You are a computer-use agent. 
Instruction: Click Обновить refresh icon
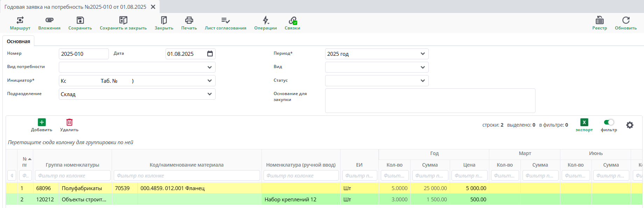tap(625, 23)
